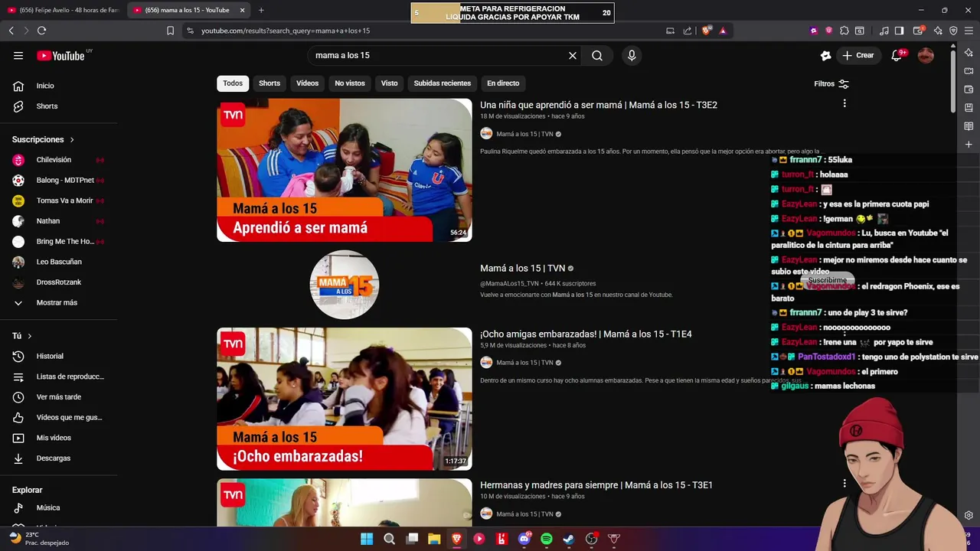
Task: Open the Filtros search filters
Action: click(831, 83)
